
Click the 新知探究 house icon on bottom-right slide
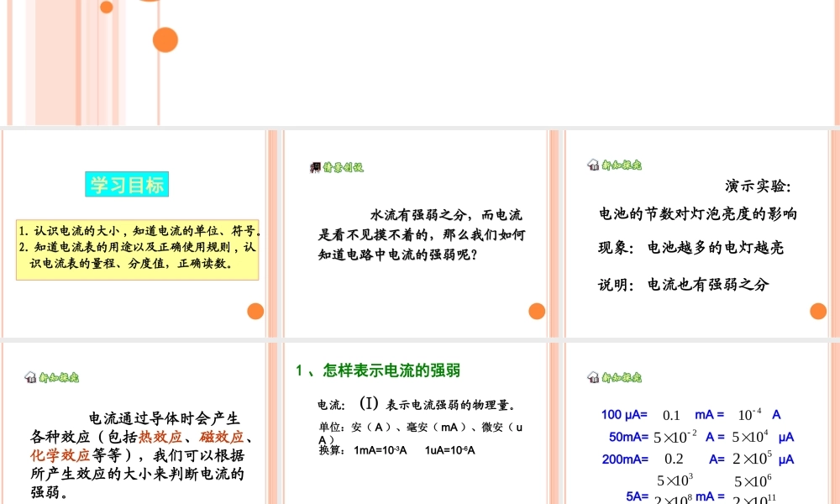(596, 378)
